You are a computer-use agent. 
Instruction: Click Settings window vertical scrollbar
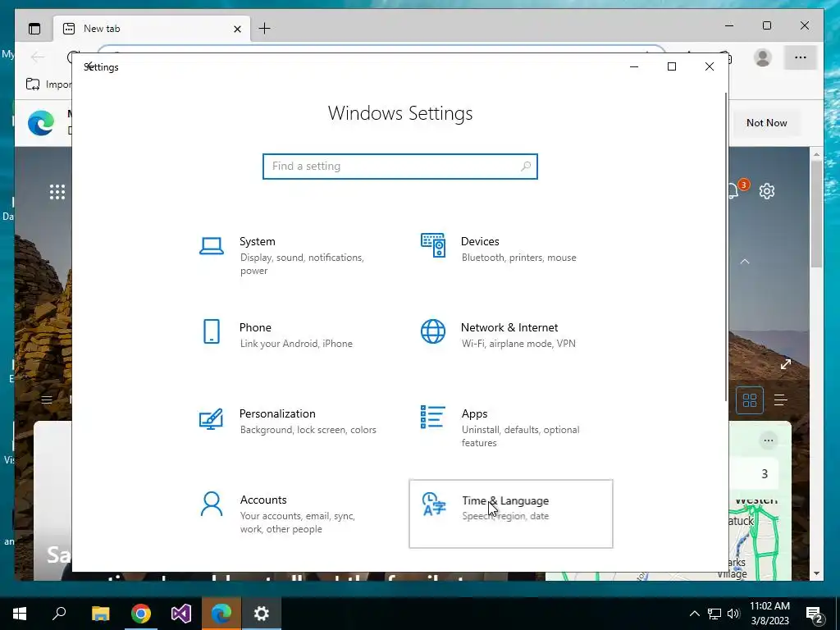pyautogui.click(x=727, y=246)
